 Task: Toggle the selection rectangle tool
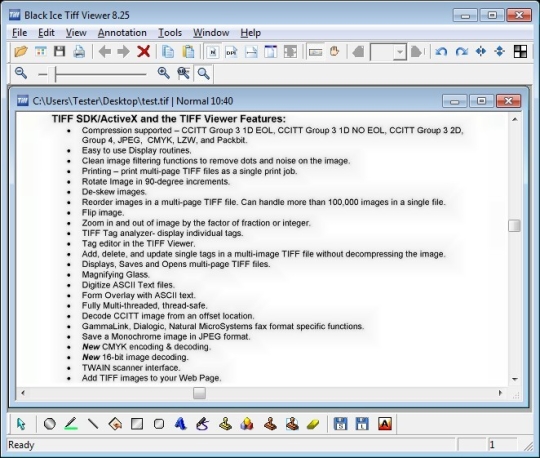click(x=315, y=52)
